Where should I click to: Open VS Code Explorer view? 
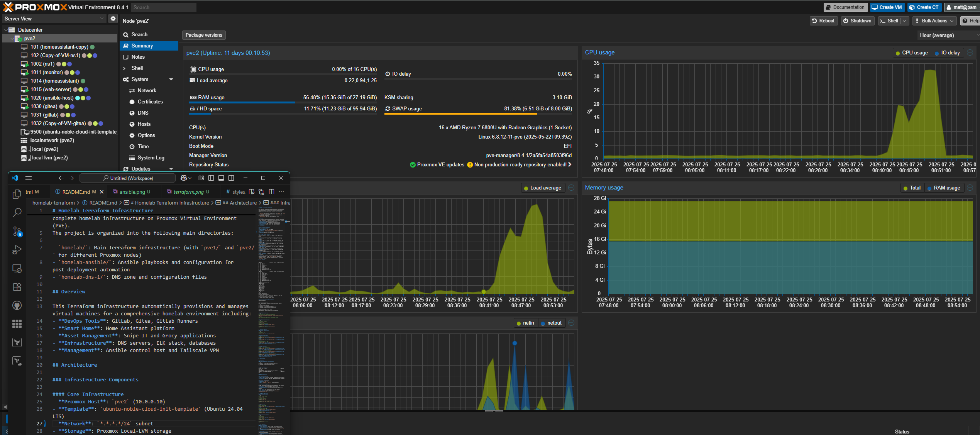click(17, 194)
